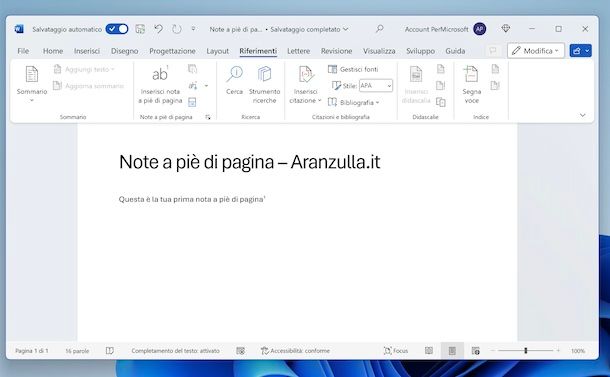Click Gestisci fonti button
The height and width of the screenshot is (377, 610).
click(353, 69)
